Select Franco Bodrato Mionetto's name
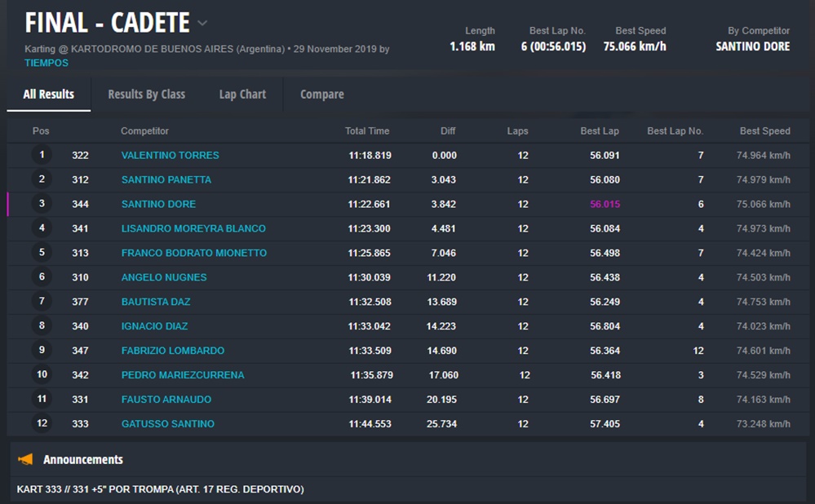 (x=193, y=253)
